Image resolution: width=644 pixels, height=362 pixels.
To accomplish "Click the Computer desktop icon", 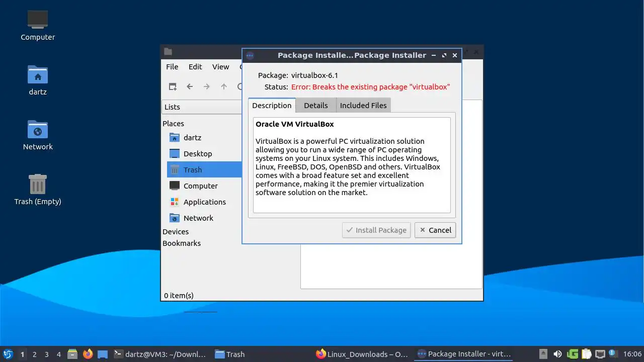I will 38,25.
